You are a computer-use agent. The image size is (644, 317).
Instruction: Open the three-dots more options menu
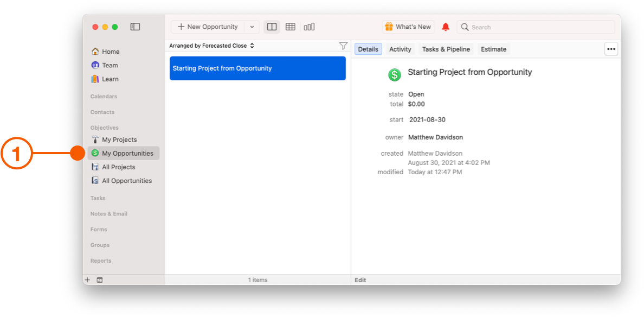click(611, 49)
